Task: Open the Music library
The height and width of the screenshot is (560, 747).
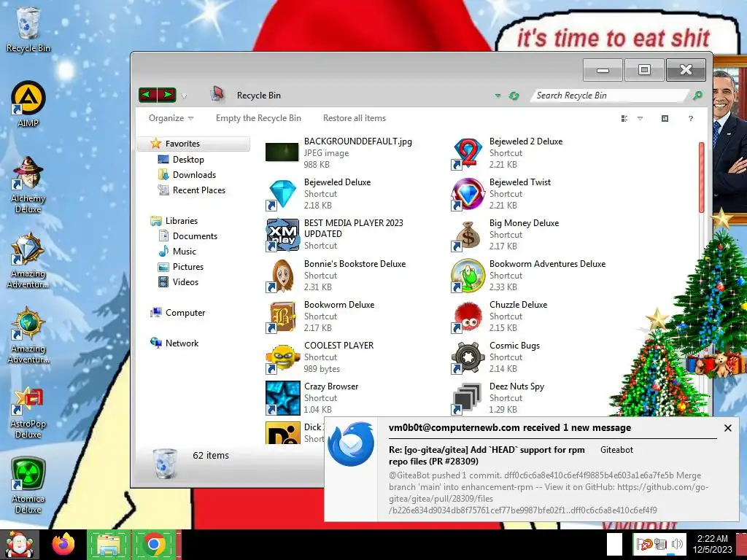Action: coord(184,251)
